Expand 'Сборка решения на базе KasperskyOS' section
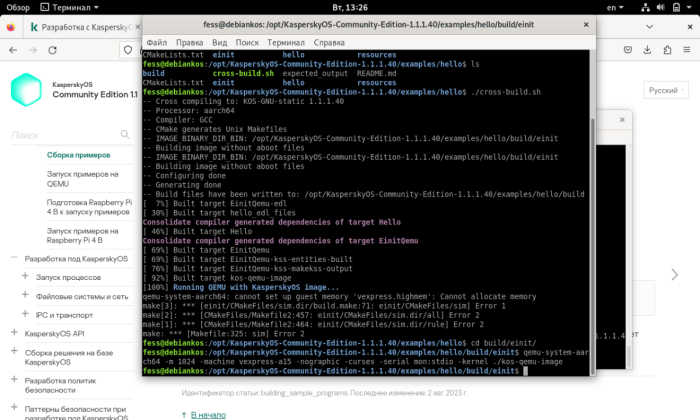This screenshot has height=420, width=700. tap(14, 351)
